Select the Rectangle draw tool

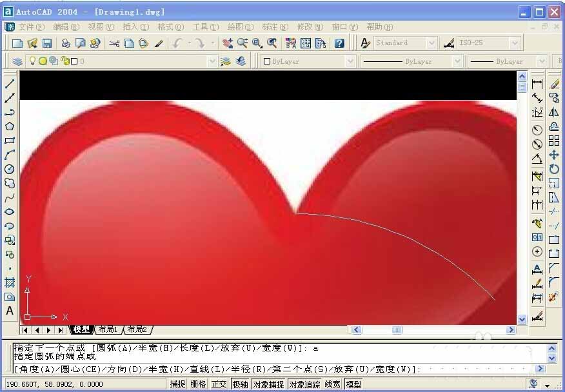coord(10,141)
